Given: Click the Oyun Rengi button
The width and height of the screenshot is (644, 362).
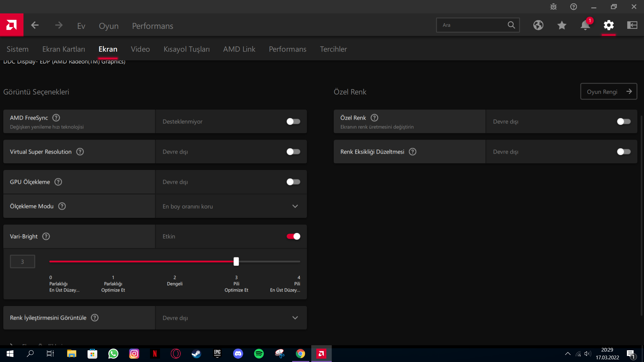Looking at the screenshot, I should pyautogui.click(x=609, y=92).
